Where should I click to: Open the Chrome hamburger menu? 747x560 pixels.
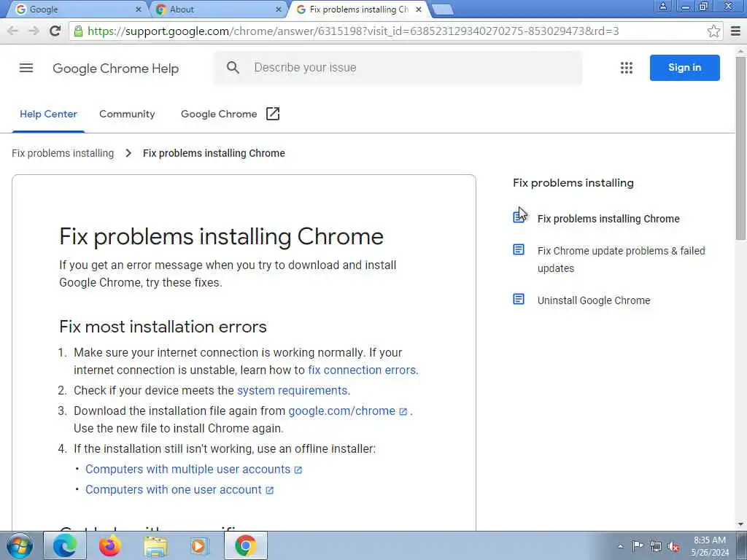pyautogui.click(x=735, y=31)
